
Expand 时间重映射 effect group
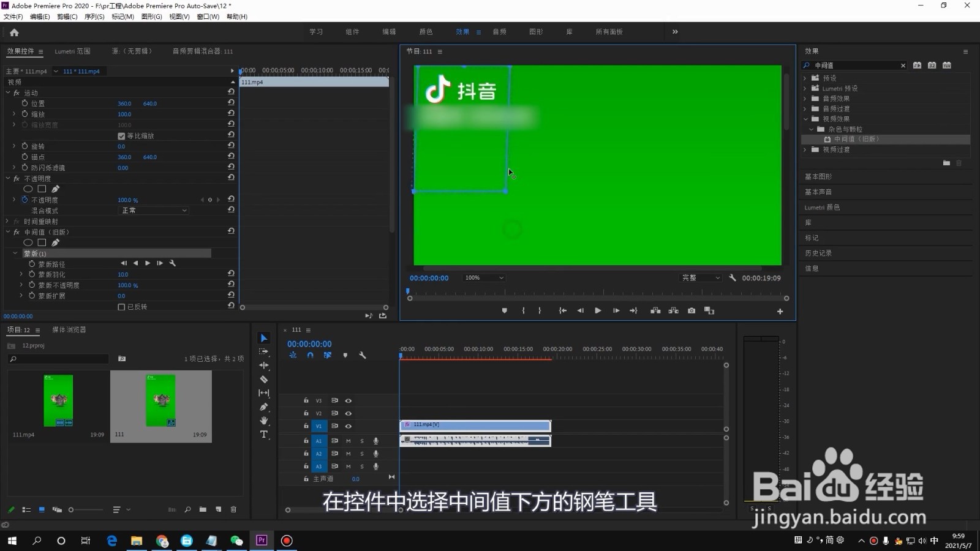tap(9, 221)
